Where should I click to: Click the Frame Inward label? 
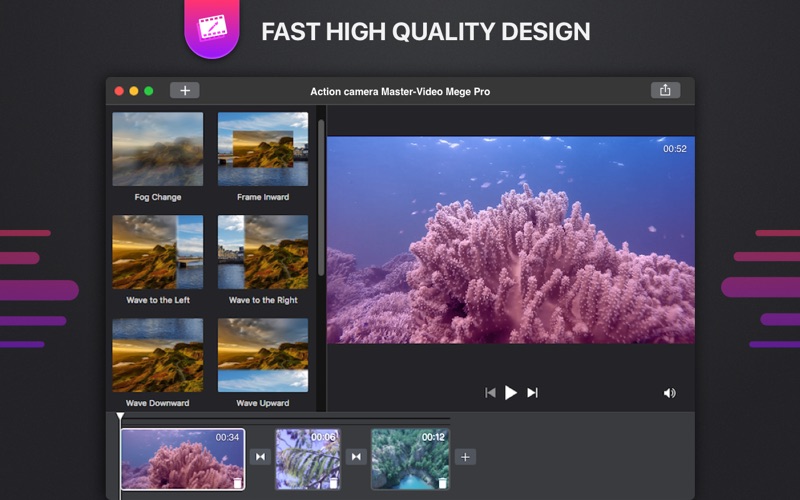click(x=263, y=197)
